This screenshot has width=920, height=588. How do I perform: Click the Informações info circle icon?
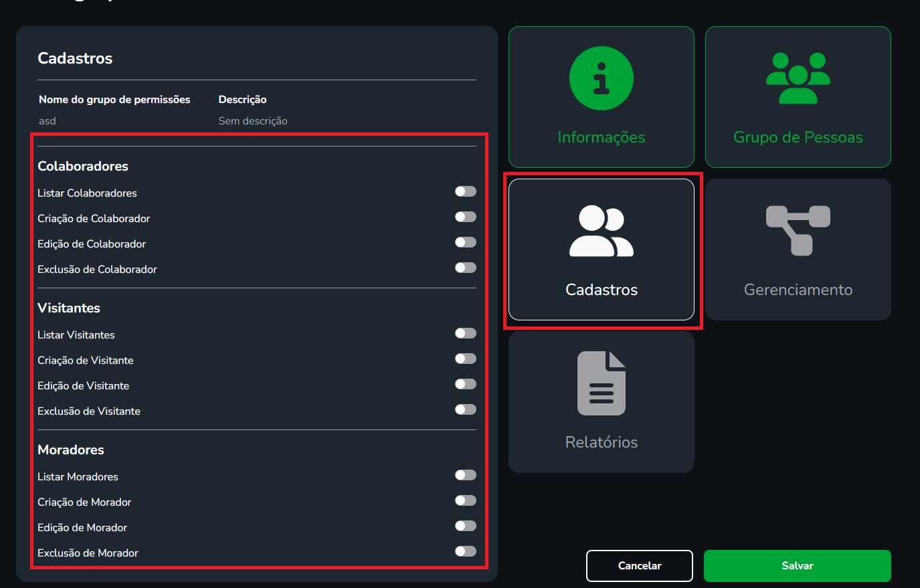601,78
